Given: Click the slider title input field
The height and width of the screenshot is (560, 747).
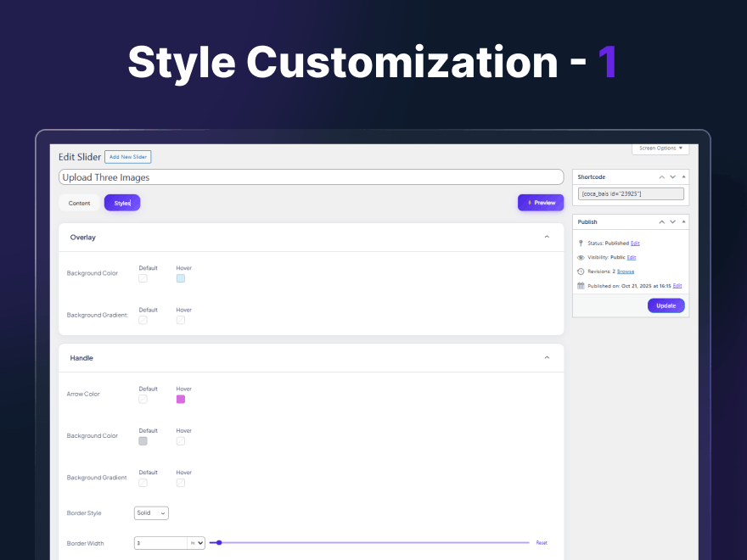Looking at the screenshot, I should coord(311,177).
